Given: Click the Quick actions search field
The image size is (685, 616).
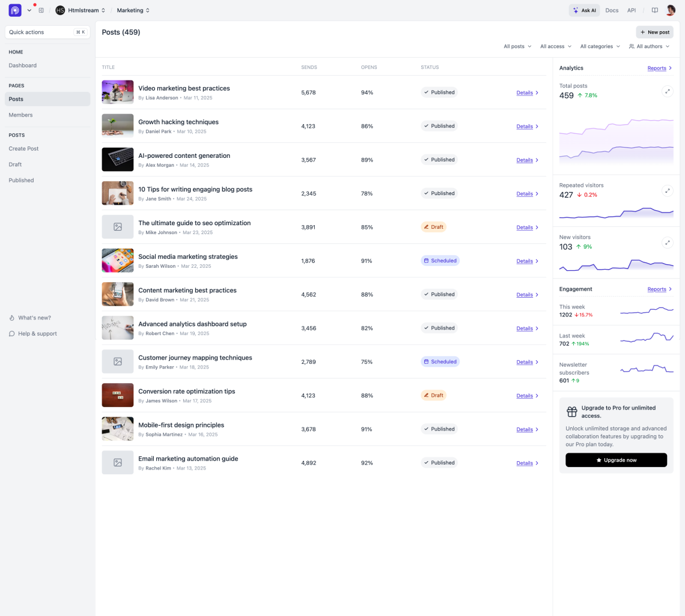Looking at the screenshot, I should click(47, 32).
